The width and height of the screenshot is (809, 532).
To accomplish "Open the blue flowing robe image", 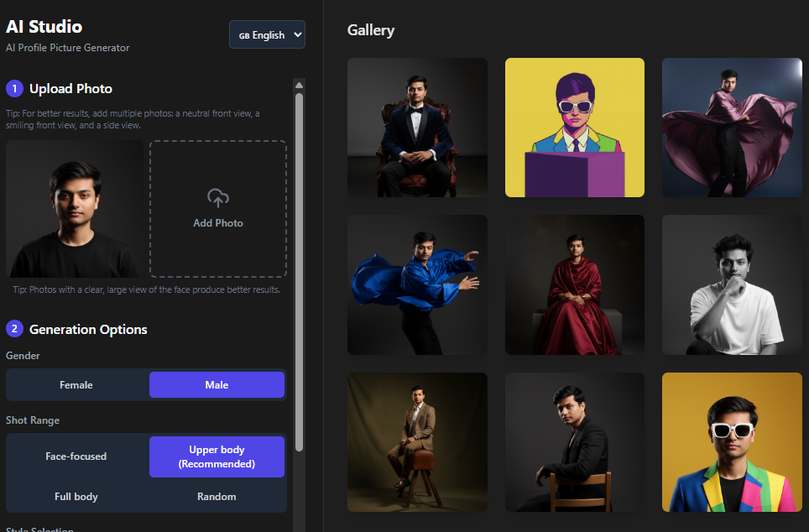I will point(417,284).
